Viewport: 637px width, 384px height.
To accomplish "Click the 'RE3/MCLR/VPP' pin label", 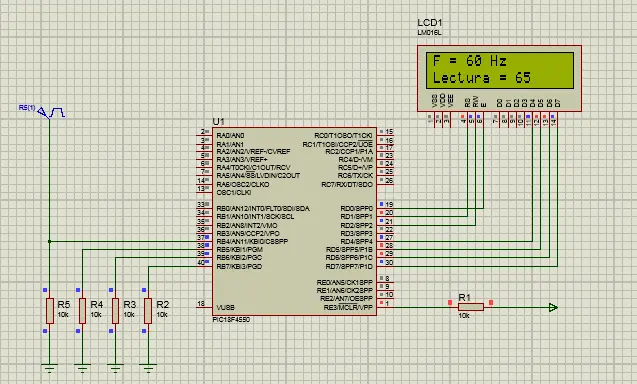I will (348, 308).
